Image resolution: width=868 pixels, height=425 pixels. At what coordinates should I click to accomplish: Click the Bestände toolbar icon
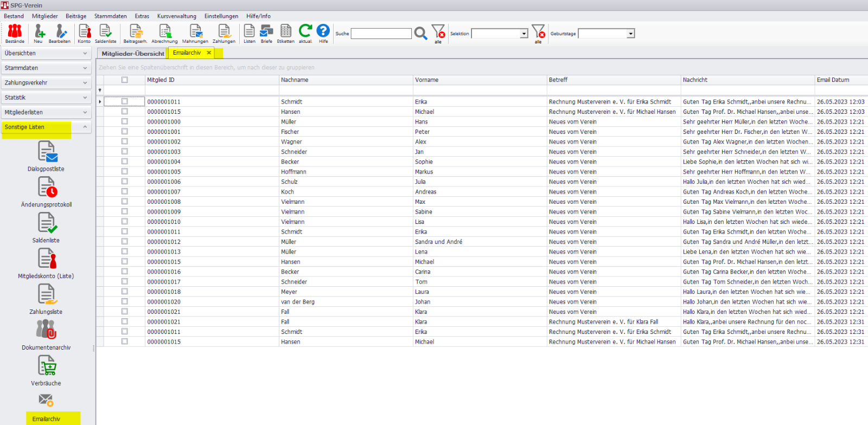(15, 33)
